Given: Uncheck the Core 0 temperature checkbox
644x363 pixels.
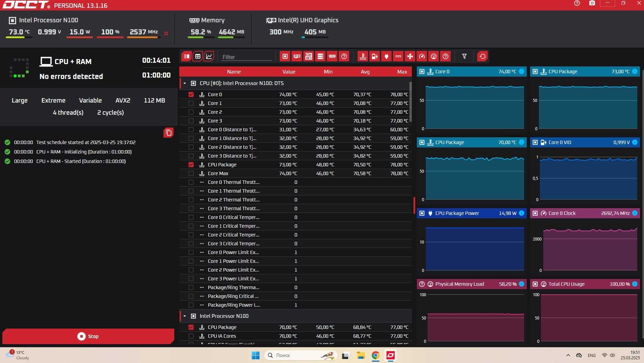Looking at the screenshot, I should pyautogui.click(x=191, y=94).
